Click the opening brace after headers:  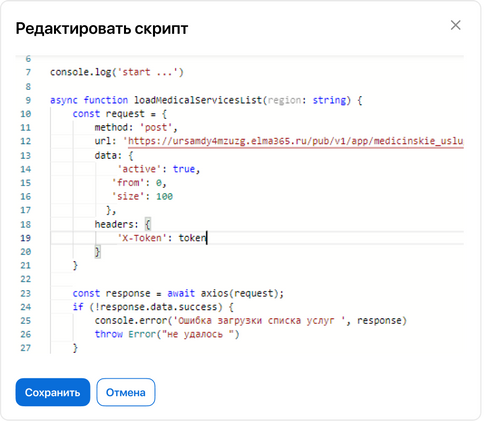148,224
